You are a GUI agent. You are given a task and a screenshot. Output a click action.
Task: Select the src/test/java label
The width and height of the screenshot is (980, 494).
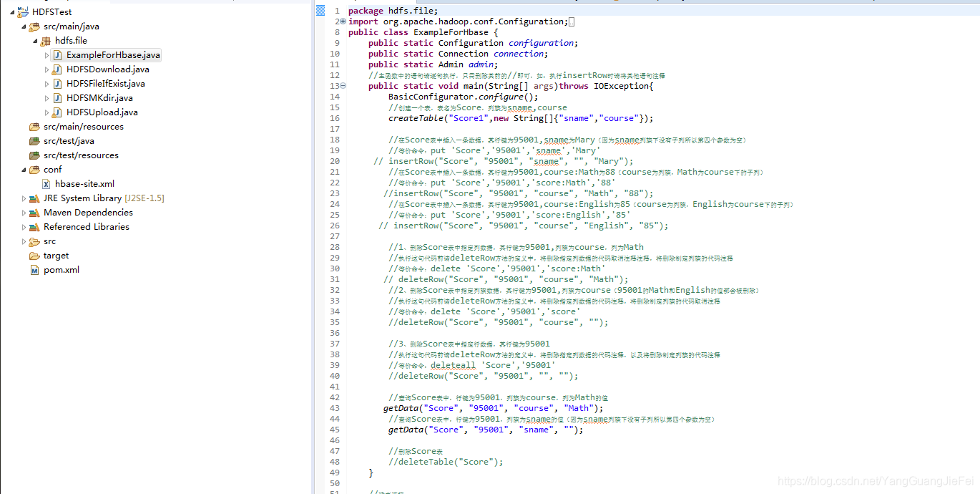tap(69, 141)
